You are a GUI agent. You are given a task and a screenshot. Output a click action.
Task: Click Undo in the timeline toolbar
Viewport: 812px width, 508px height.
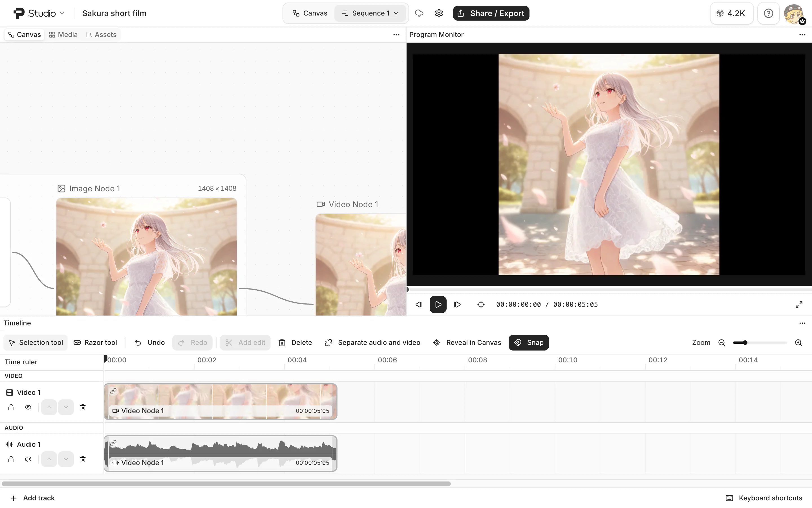point(150,342)
